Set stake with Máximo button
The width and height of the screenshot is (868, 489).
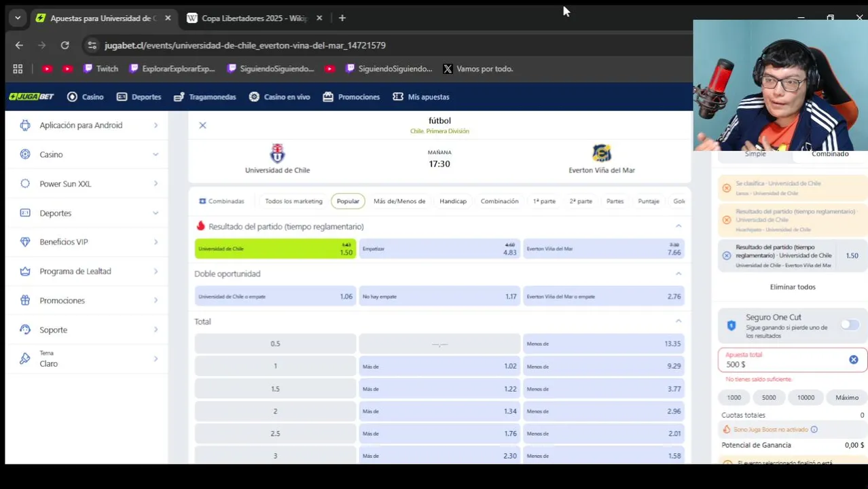click(847, 397)
